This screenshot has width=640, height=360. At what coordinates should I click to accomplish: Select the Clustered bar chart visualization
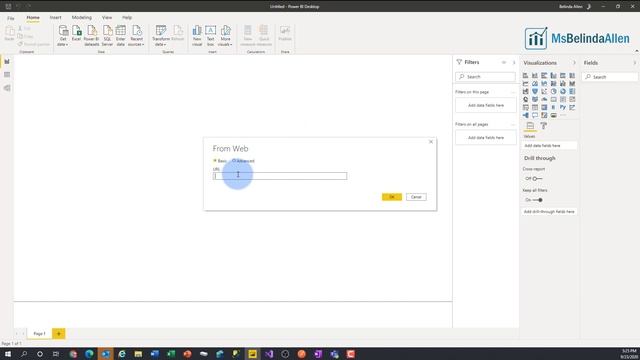544,76
